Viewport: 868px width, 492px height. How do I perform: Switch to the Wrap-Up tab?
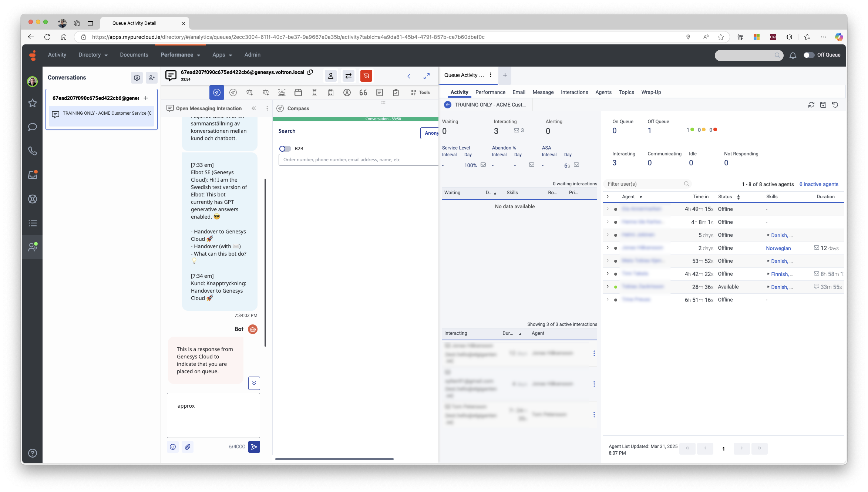coord(651,92)
